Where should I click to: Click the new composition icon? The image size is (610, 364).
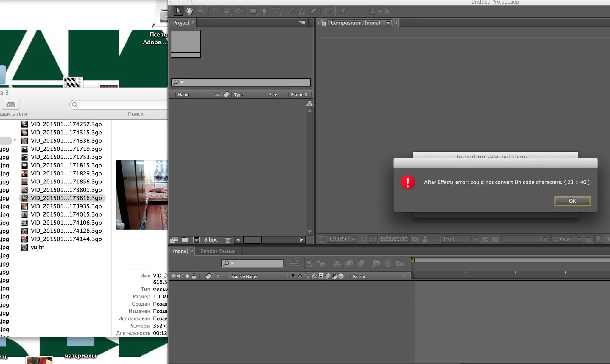(197, 240)
